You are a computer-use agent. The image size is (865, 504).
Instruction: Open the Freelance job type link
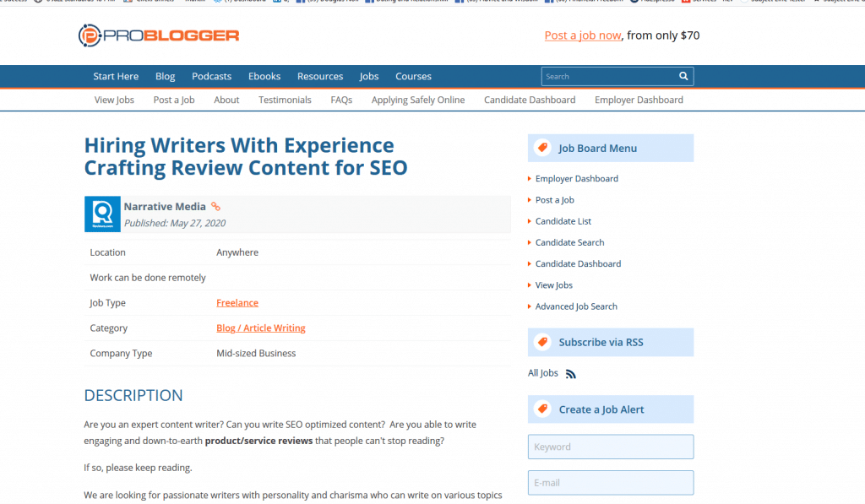(x=237, y=302)
